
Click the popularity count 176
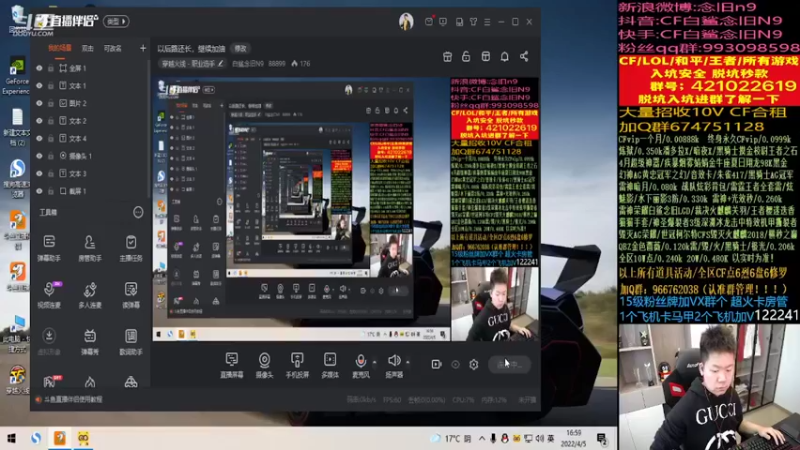click(x=301, y=64)
